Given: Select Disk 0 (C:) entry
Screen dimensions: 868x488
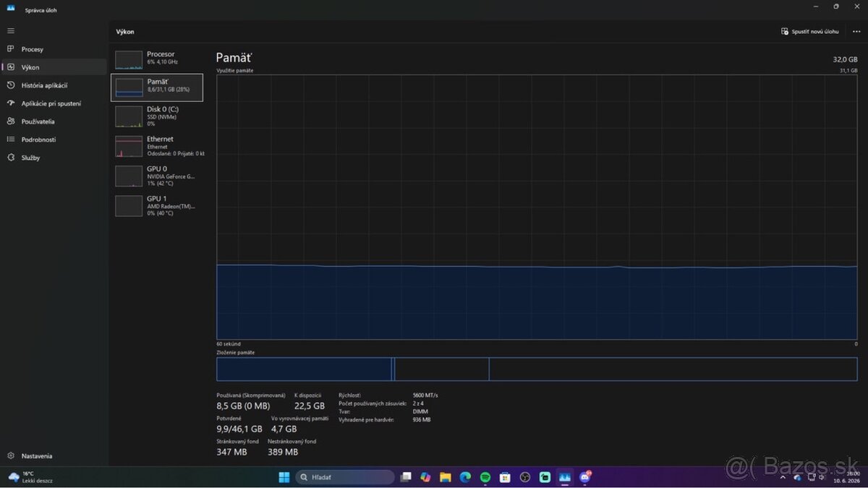Looking at the screenshot, I should (x=157, y=116).
